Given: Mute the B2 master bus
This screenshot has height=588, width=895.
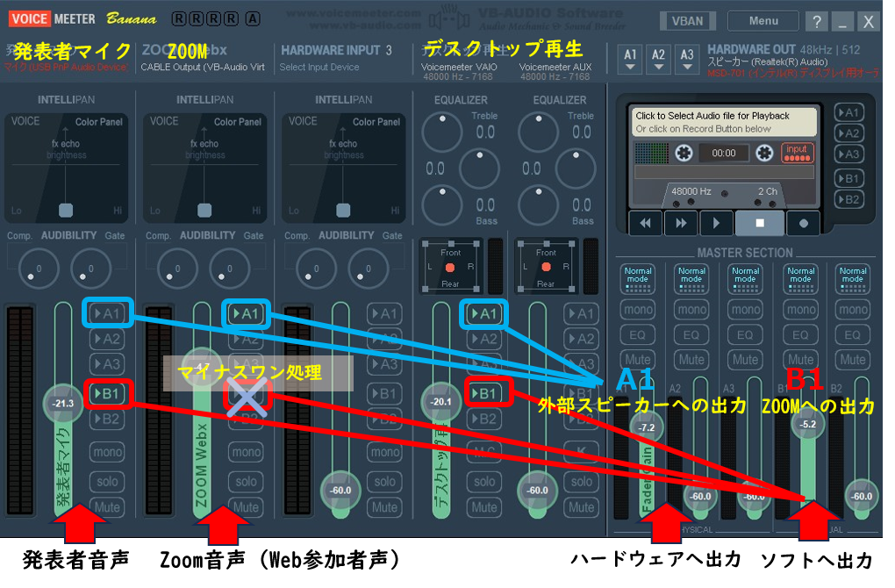Looking at the screenshot, I should click(x=853, y=360).
